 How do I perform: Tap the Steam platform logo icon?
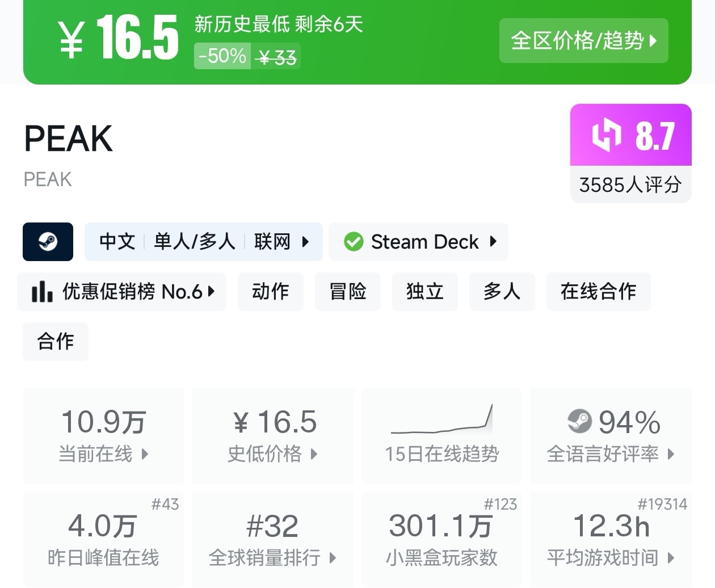click(x=48, y=242)
